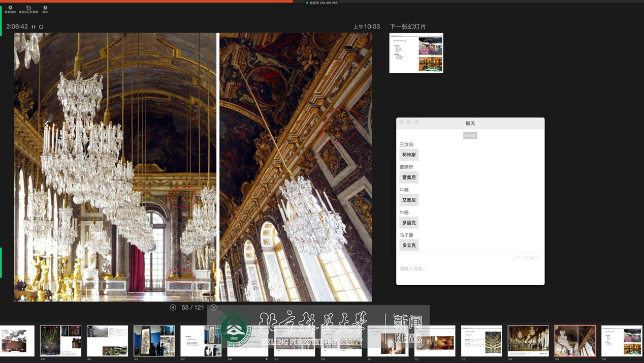Click the Use Slide Show (使用幻灯片放映) icon
This screenshot has width=644, height=363.
28,8
